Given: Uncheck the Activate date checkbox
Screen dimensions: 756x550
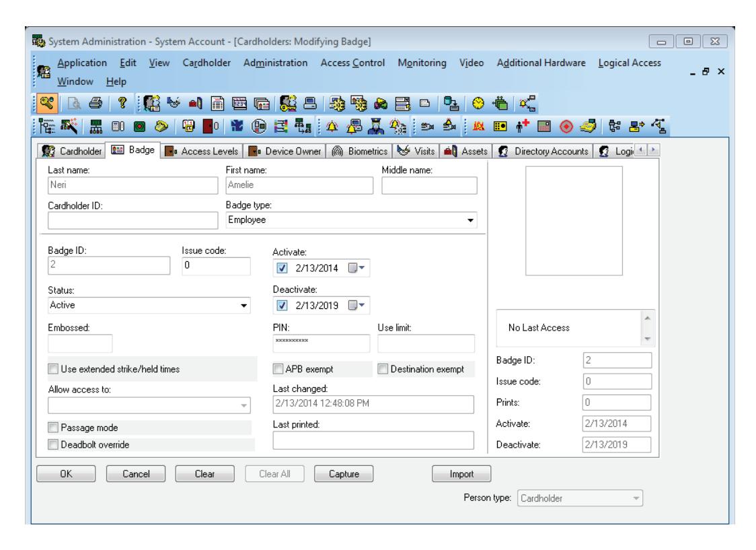Looking at the screenshot, I should pyautogui.click(x=282, y=268).
